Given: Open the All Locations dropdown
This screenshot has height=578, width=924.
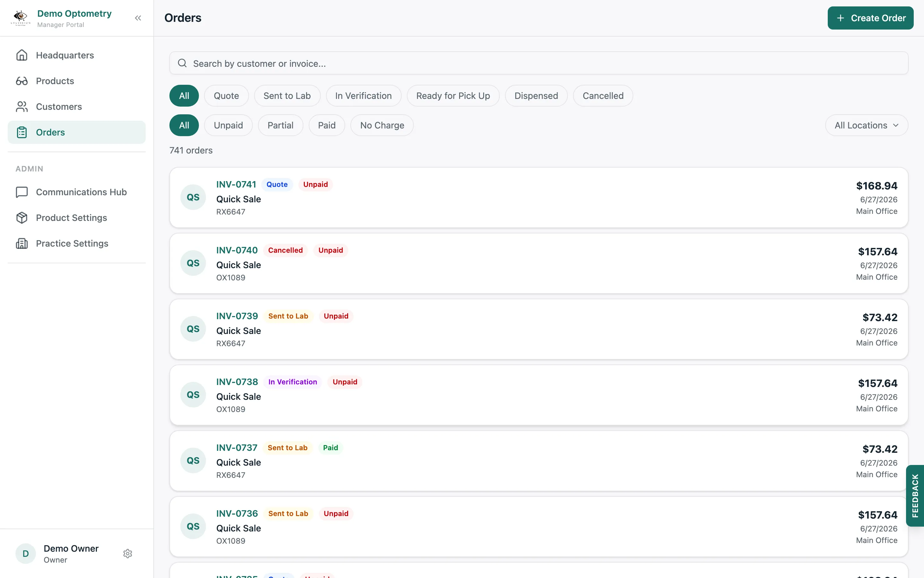Looking at the screenshot, I should click(867, 125).
